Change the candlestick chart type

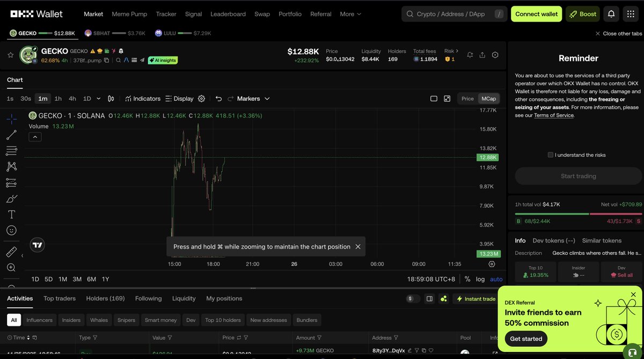pyautogui.click(x=111, y=99)
